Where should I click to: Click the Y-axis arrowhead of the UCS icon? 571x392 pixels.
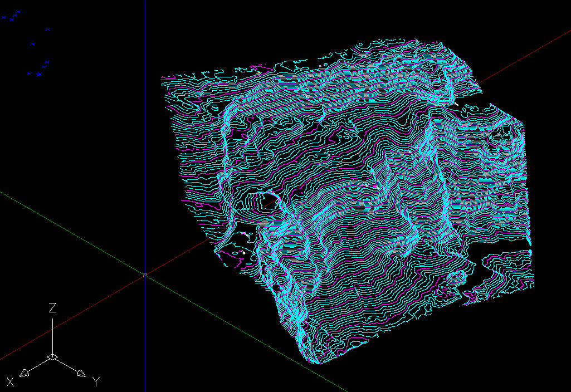(81, 373)
